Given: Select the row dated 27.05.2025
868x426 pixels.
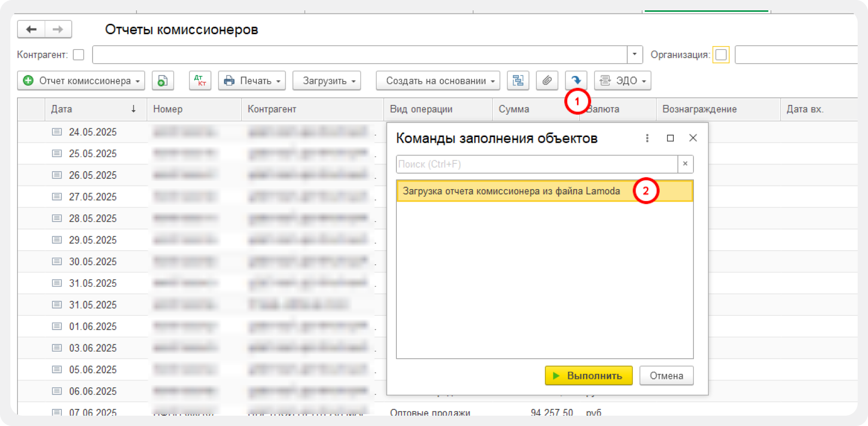Looking at the screenshot, I should tap(202, 197).
